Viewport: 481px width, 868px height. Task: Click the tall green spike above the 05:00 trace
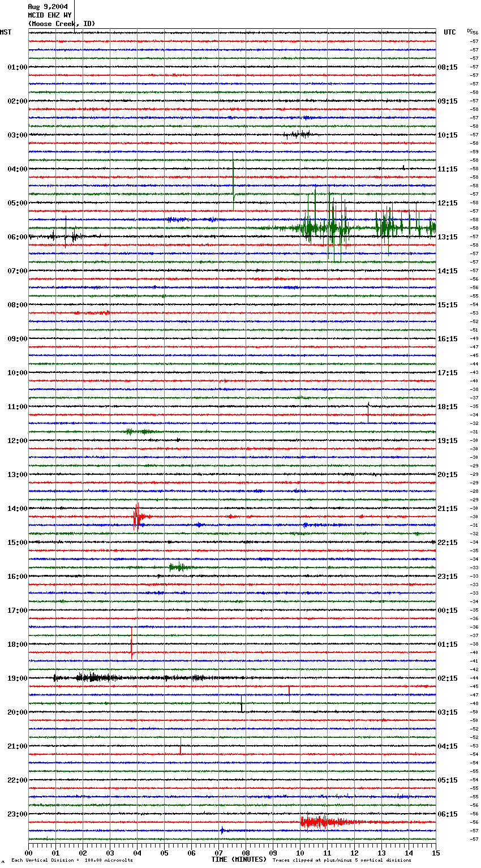tap(233, 181)
